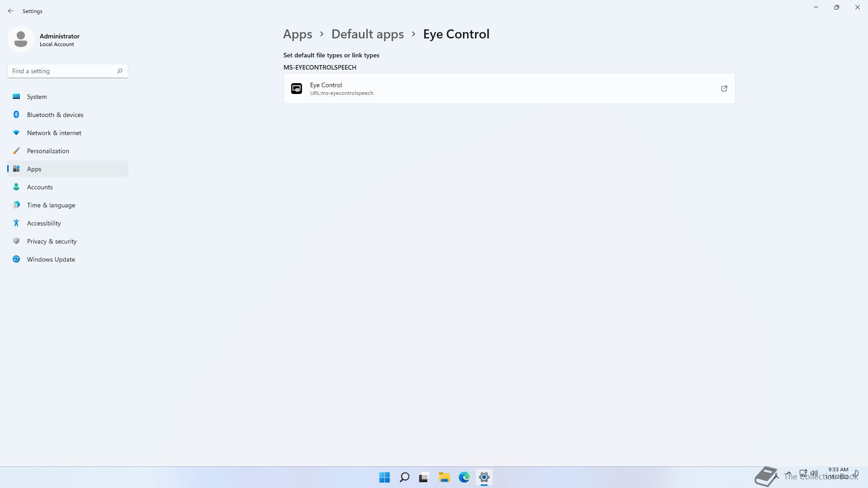
Task: Open the volume icon in system tray
Action: [x=814, y=473]
